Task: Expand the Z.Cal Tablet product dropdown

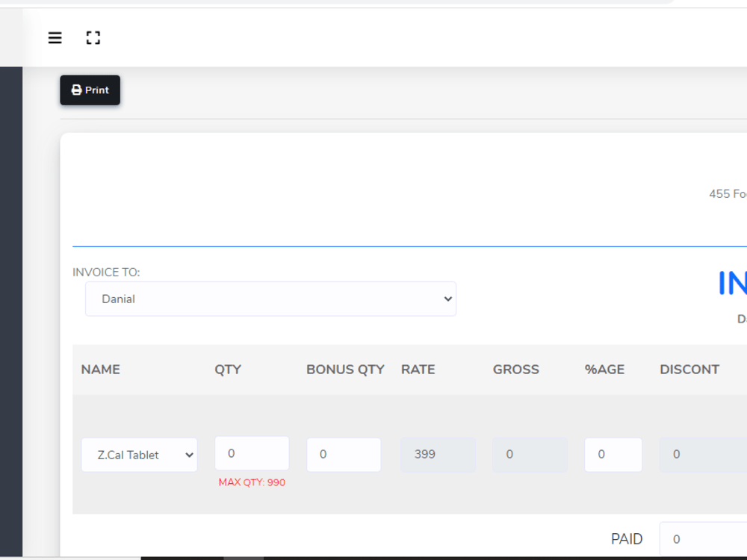Action: point(139,455)
